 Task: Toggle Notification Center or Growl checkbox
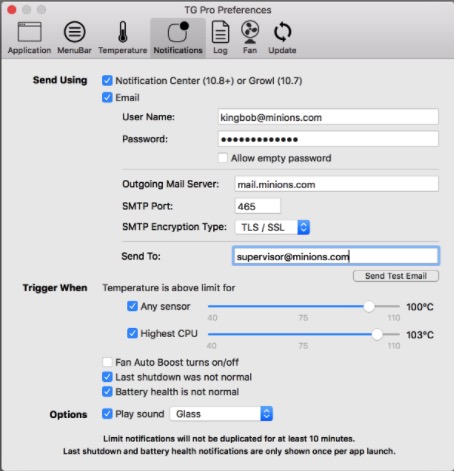click(x=107, y=80)
